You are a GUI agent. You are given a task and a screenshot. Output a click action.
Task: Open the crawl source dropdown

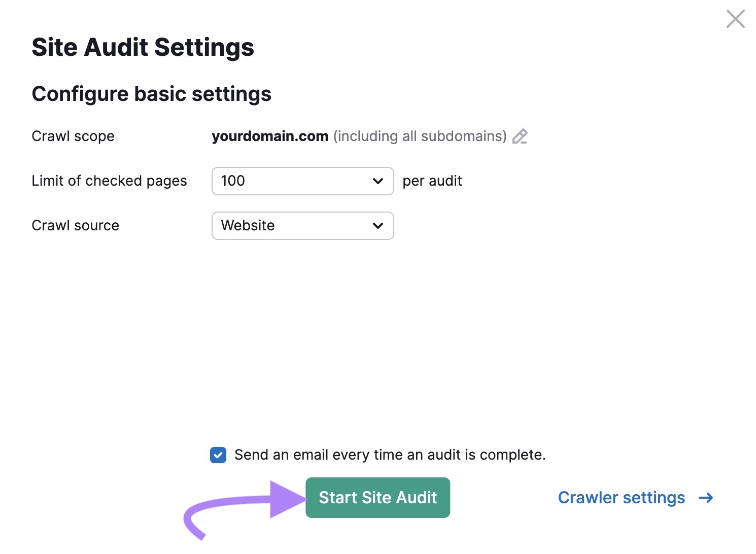(x=302, y=226)
